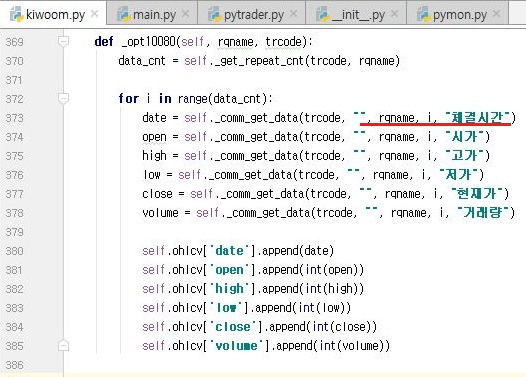Image resolution: width=526 pixels, height=377 pixels.
Task: Click _get_repeat_cnt method call
Action: click(x=258, y=61)
